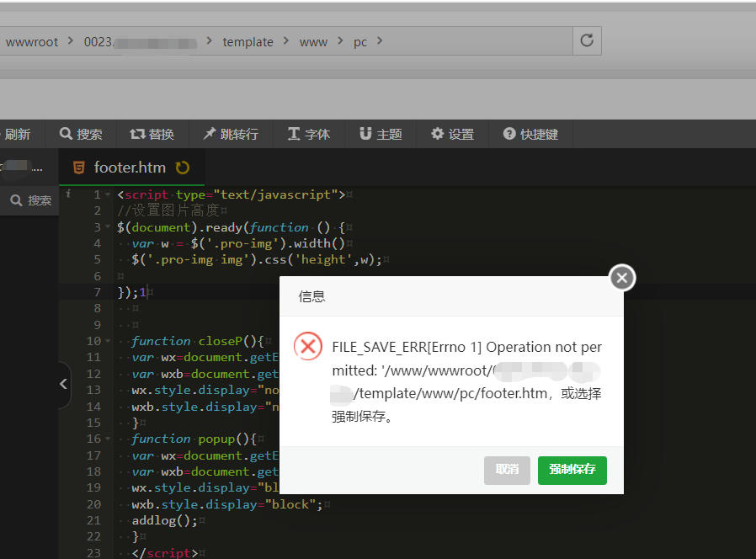Click the chevron after www in path
The image size is (756, 559).
pyautogui.click(x=340, y=41)
